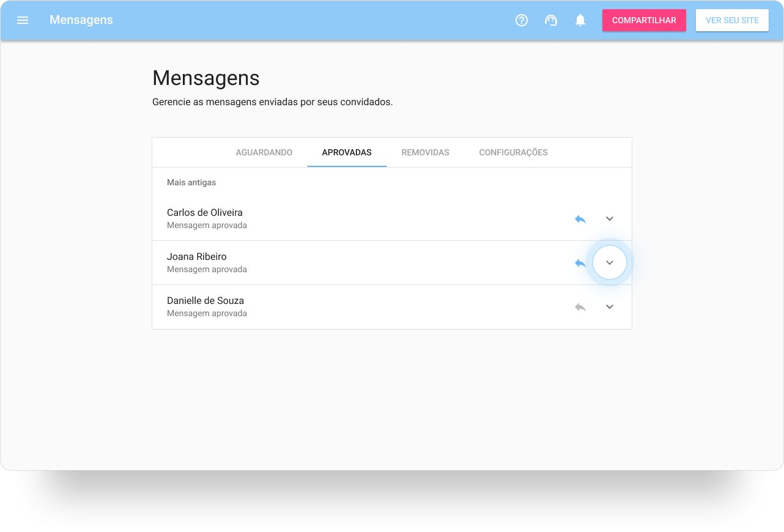The image size is (784, 532).
Task: Click Mensagem aprovada under Danielle de Souza
Action: 207,313
